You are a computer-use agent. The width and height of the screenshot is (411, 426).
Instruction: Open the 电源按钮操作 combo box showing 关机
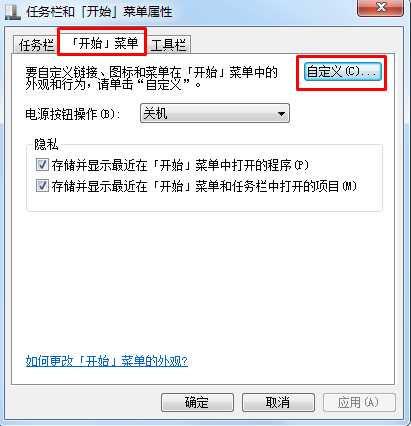[215, 113]
